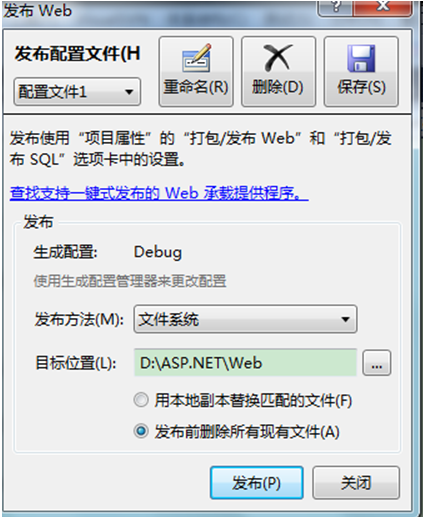Click the 删除(D) button label
Screen dimensions: 423x521
click(278, 87)
